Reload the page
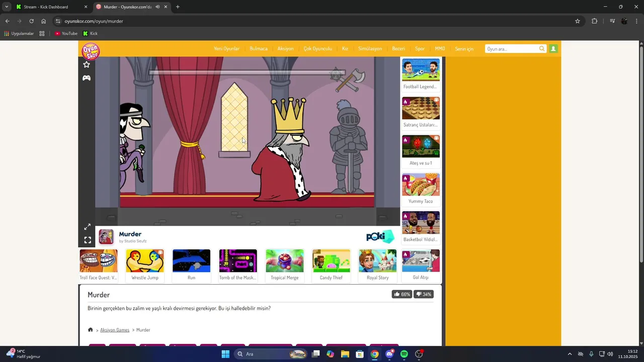Screen dimensions: 644x362 coord(31,21)
